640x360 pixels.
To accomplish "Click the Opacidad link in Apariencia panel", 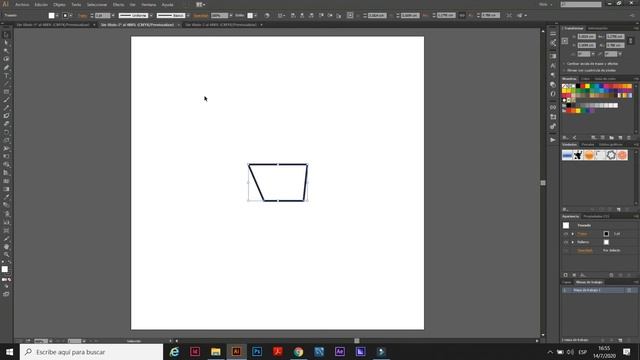I will click(585, 250).
